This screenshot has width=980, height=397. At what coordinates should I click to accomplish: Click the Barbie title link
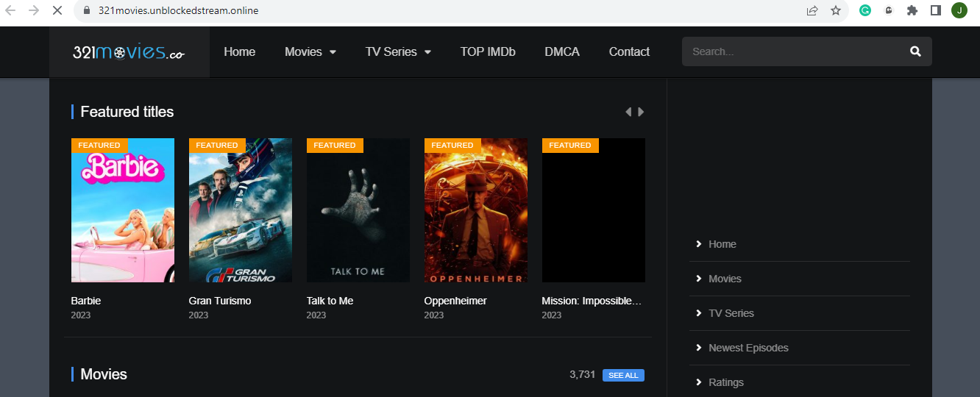point(86,301)
